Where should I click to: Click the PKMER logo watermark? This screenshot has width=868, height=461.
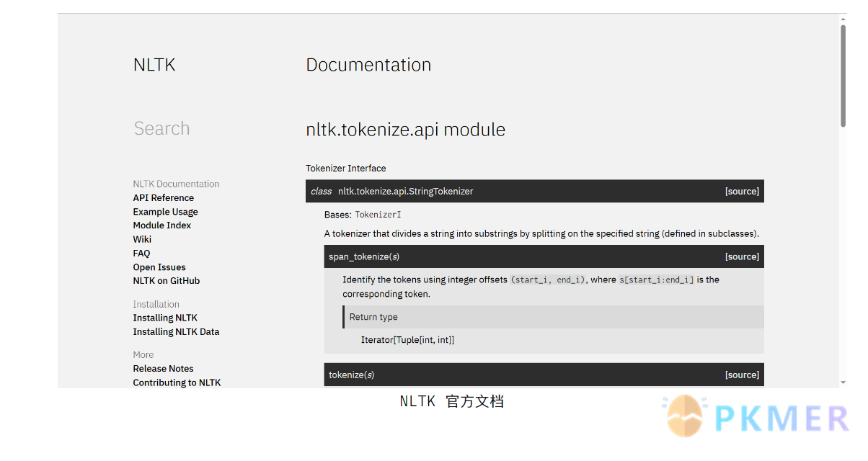coord(757,418)
